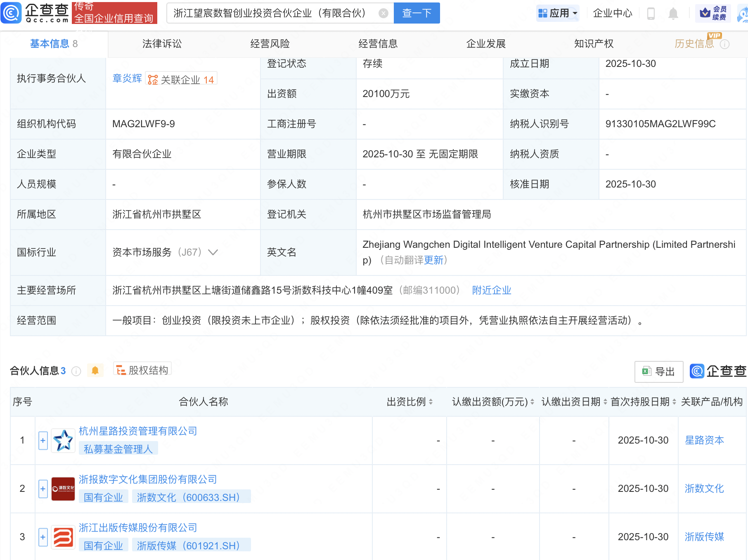Click the clear (×) icon in the search box
The height and width of the screenshot is (560, 748).
click(x=383, y=13)
